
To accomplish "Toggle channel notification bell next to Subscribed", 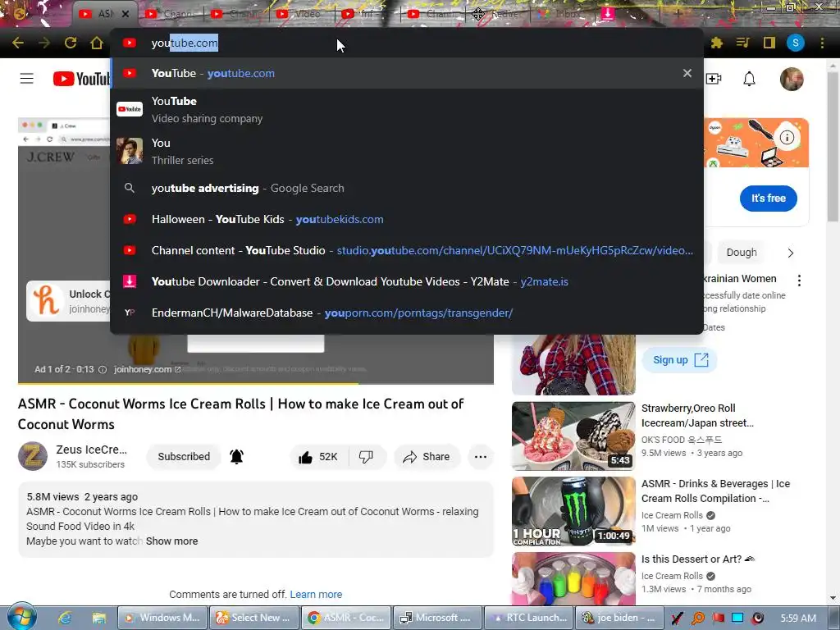I will pos(236,456).
